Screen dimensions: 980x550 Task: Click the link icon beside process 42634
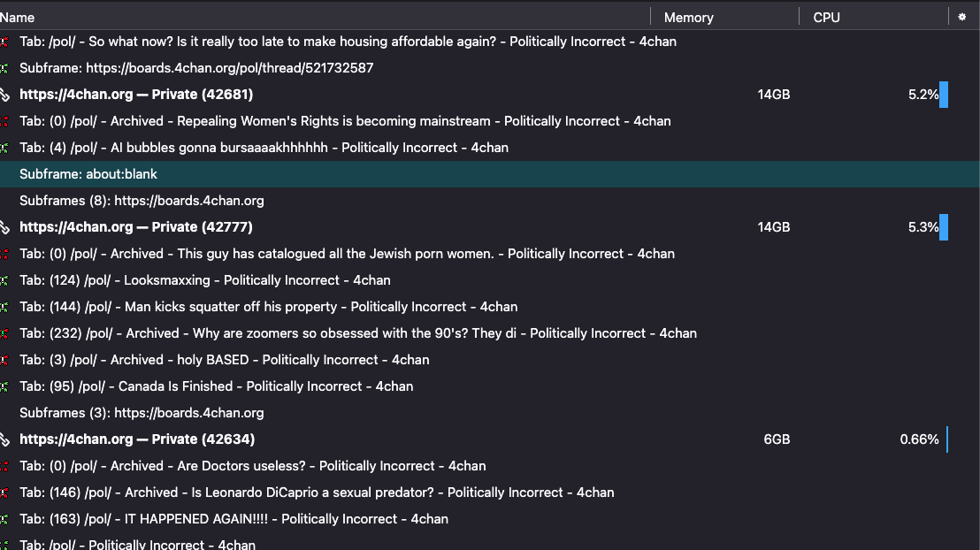click(4, 439)
